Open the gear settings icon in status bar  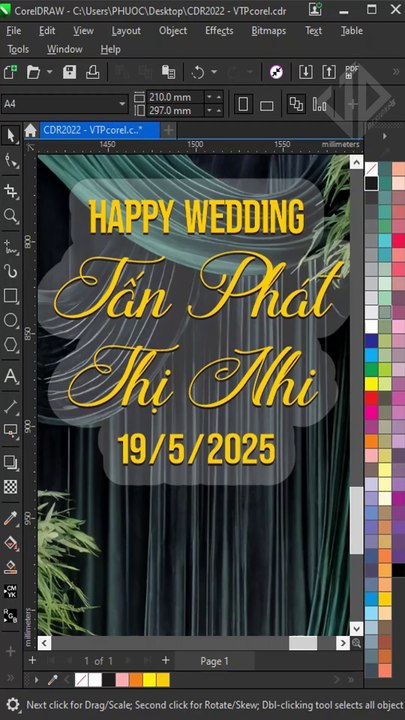coord(12,705)
